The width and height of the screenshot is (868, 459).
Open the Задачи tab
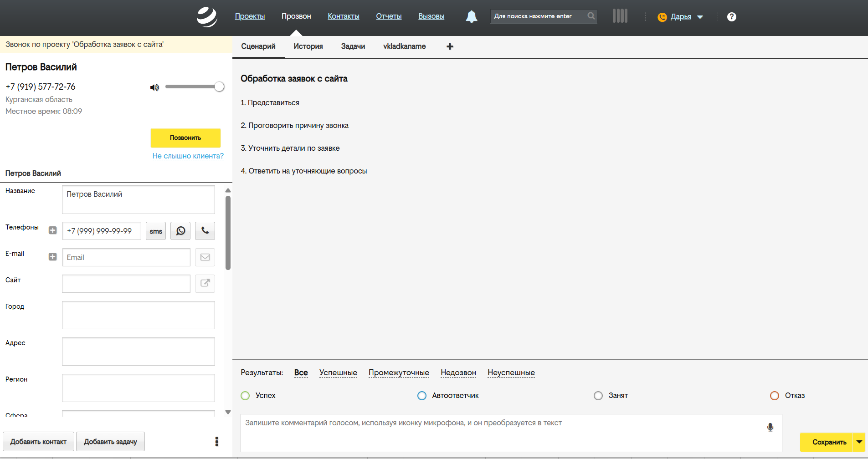click(x=353, y=46)
